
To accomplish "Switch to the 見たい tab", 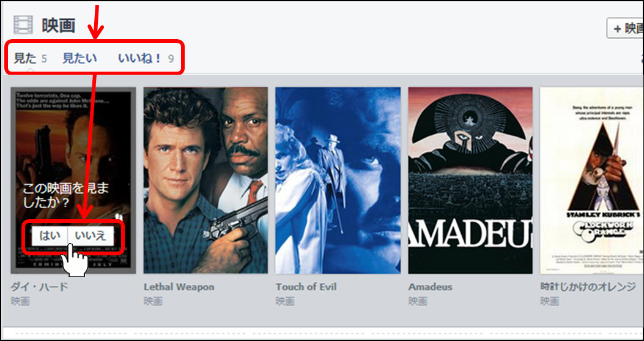I will (x=80, y=58).
